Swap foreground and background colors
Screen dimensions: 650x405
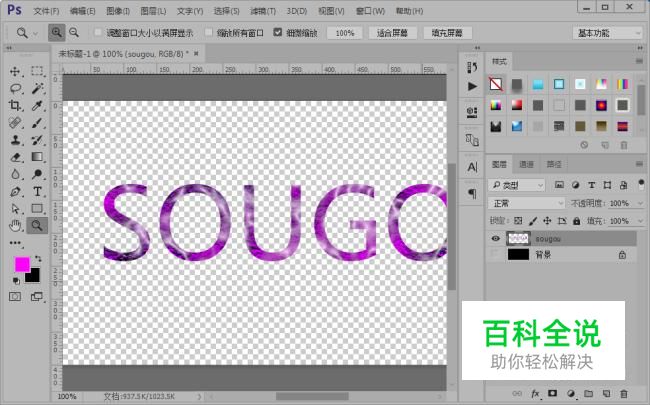click(38, 259)
